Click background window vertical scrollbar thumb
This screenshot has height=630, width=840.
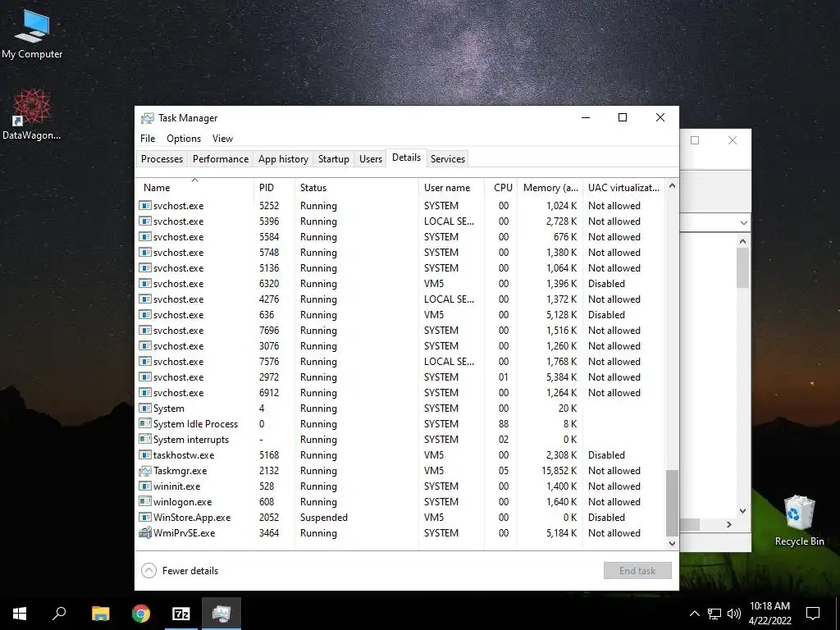[742, 268]
